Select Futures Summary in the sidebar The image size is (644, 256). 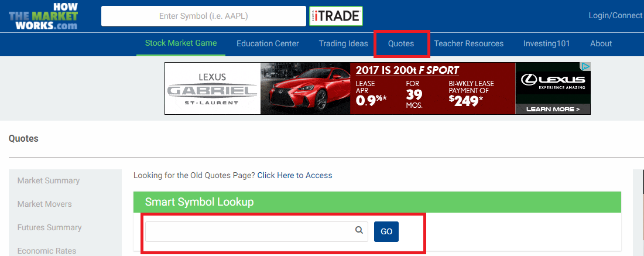49,228
